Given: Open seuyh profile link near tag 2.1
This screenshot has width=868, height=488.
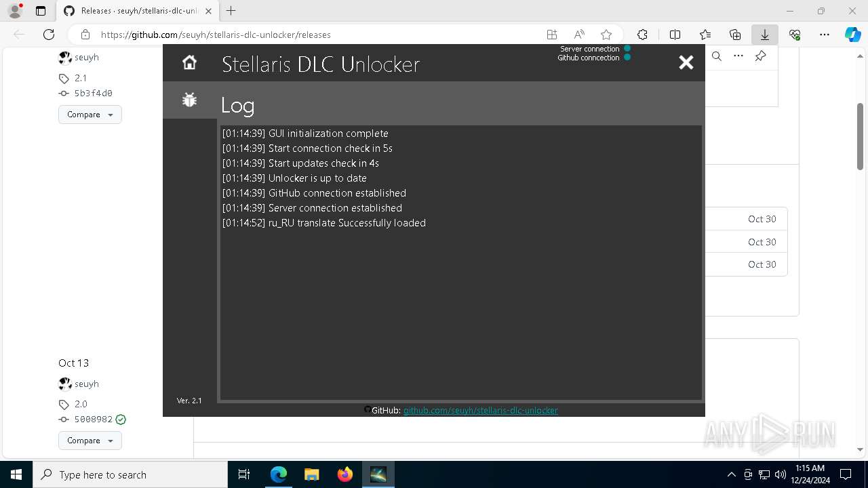Looking at the screenshot, I should pos(86,58).
